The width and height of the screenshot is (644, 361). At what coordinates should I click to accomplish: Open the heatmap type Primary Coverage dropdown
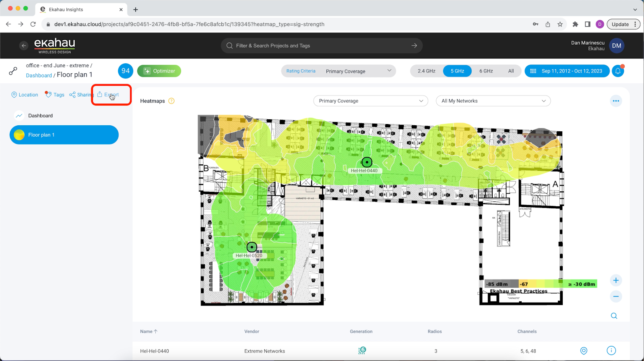[370, 101]
